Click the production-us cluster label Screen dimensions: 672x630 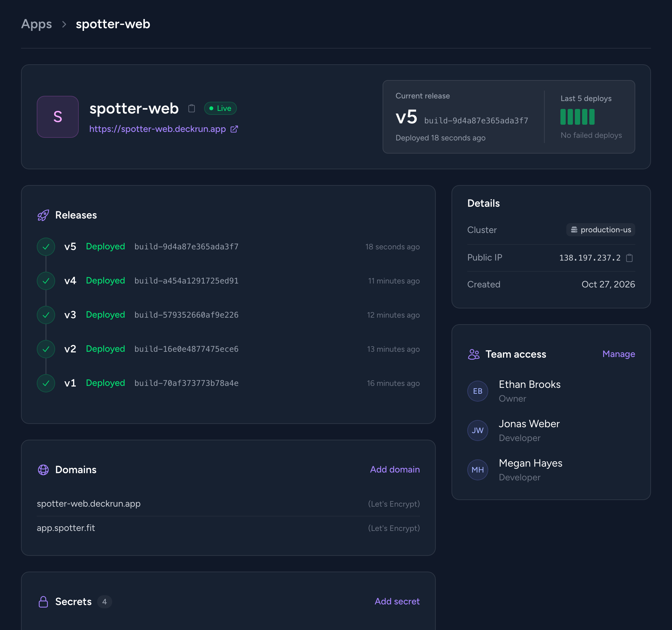click(x=601, y=230)
